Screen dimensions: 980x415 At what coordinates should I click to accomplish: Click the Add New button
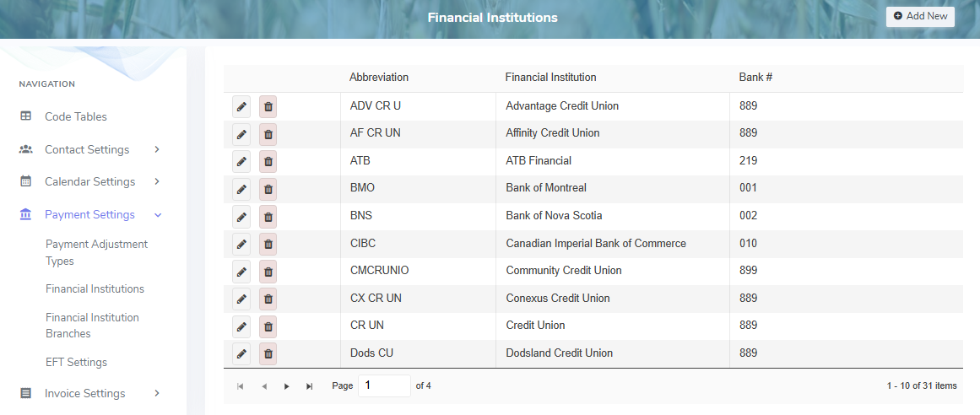[920, 16]
